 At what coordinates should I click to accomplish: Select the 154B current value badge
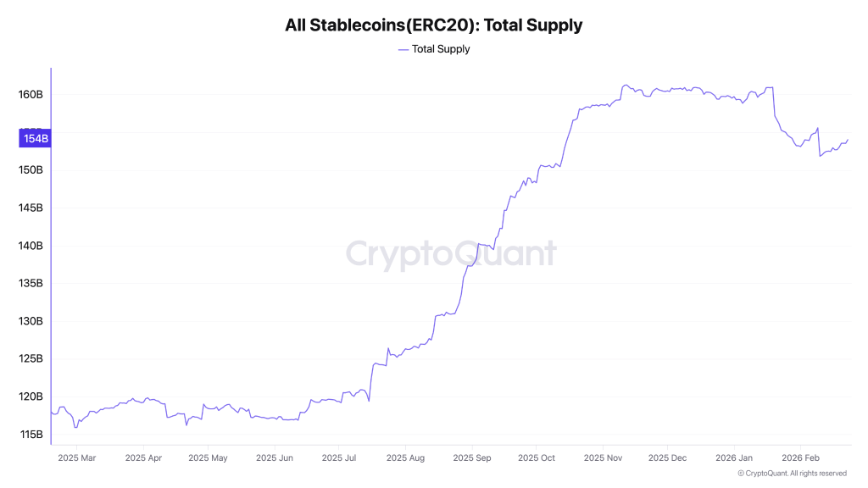tap(36, 138)
